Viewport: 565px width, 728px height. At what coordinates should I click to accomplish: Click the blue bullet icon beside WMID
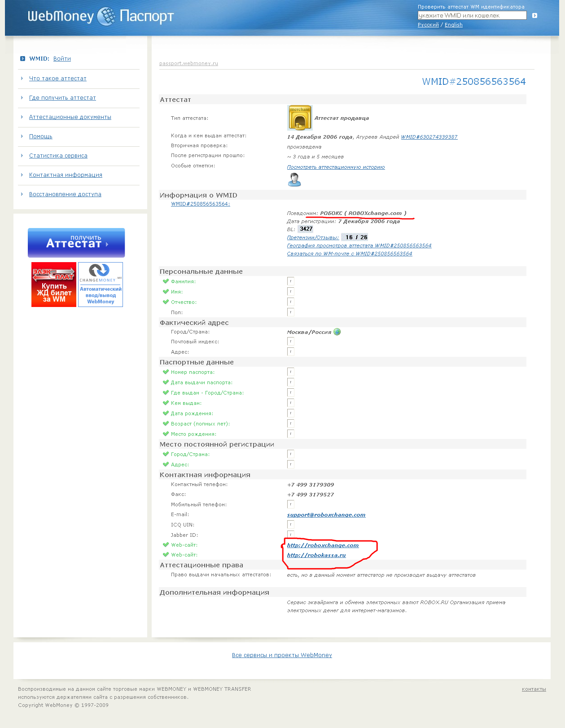pos(22,59)
